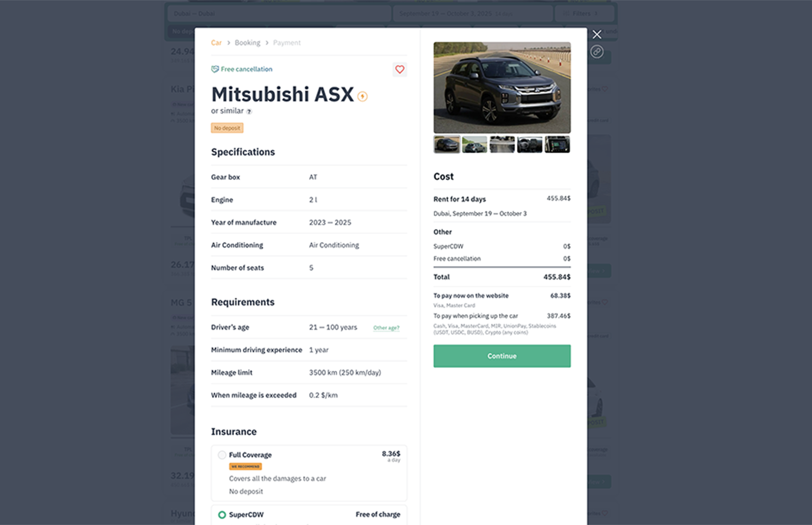Screen dimensions: 812x525
Task: View the fourth thumbnail of the car
Action: [530, 144]
